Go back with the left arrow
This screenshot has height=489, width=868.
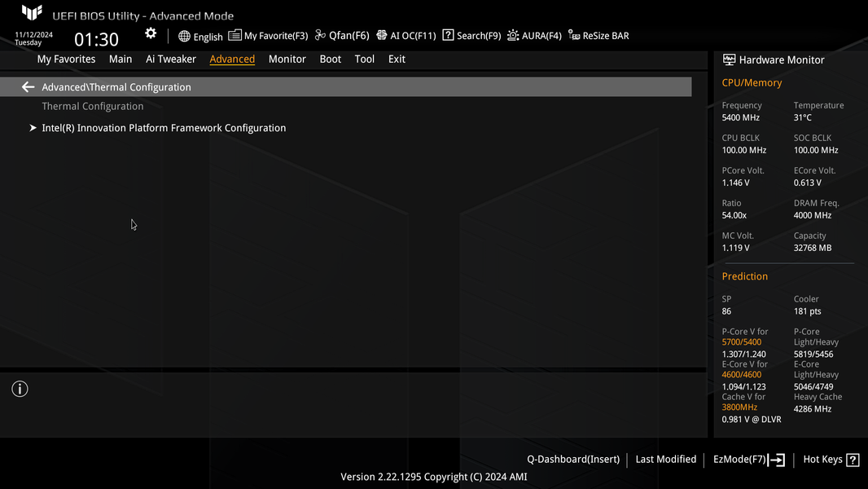pos(28,87)
